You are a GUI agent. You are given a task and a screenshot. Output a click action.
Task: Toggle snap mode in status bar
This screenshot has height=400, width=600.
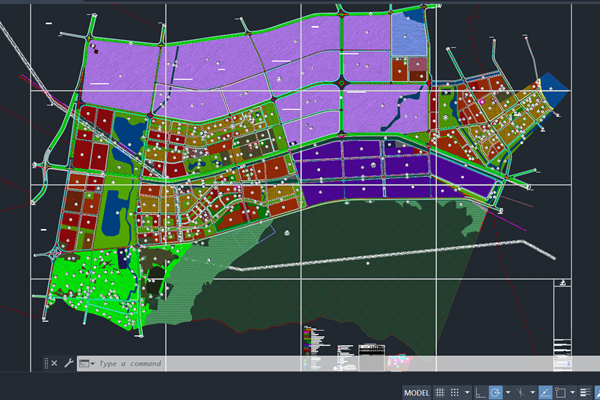coord(456,392)
